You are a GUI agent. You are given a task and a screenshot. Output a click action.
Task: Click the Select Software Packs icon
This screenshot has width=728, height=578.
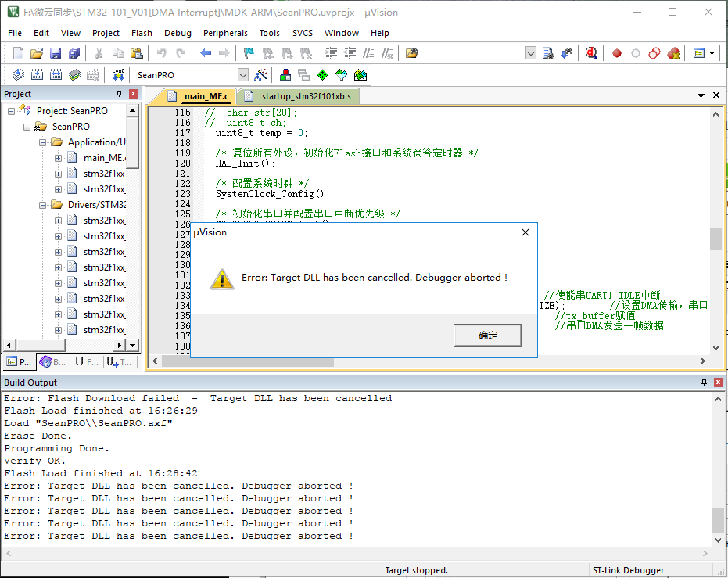coord(341,75)
